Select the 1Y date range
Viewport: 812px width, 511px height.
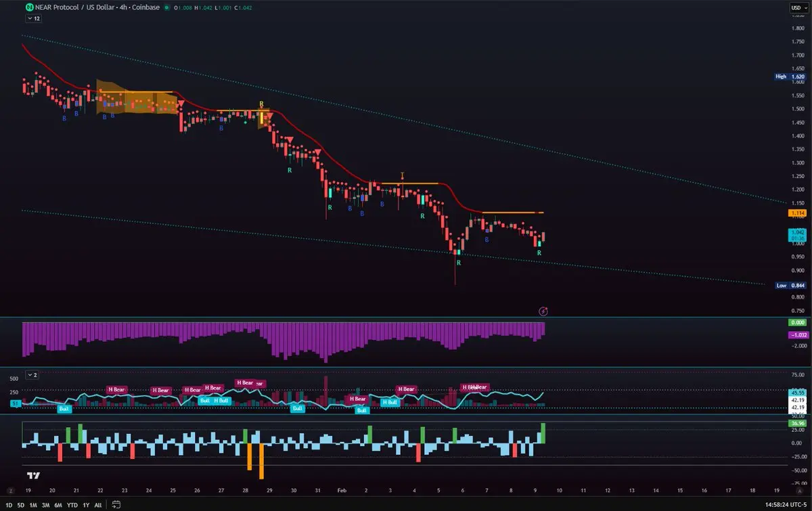[87, 504]
